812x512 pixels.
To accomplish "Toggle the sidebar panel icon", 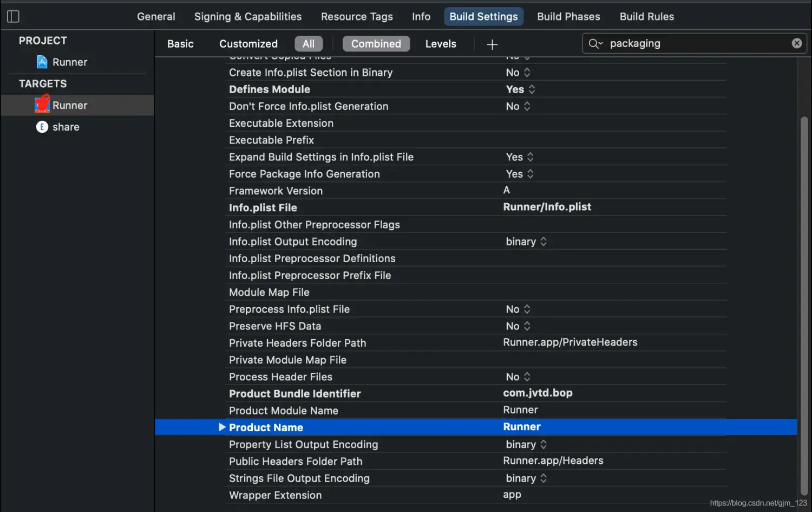I will (14, 17).
